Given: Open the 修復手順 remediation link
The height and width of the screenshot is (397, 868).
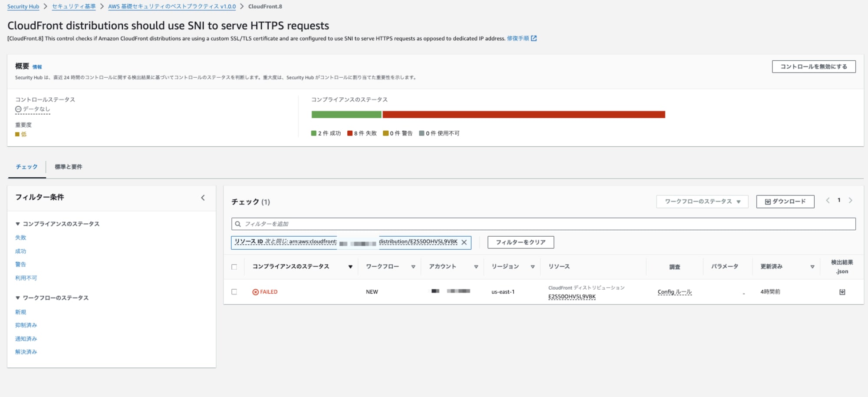Looking at the screenshot, I should point(518,38).
